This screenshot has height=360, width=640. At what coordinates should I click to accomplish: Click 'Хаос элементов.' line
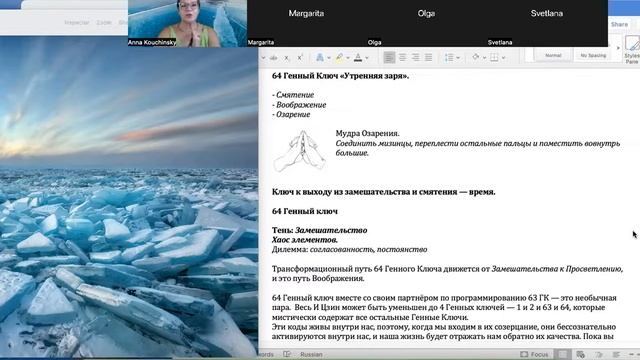(304, 240)
